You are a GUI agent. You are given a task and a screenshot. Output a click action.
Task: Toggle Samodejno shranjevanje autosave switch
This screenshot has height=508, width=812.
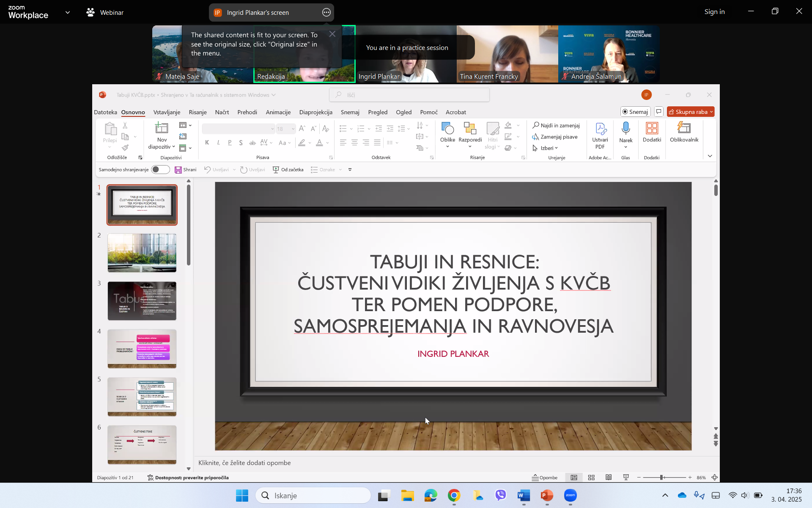point(160,170)
